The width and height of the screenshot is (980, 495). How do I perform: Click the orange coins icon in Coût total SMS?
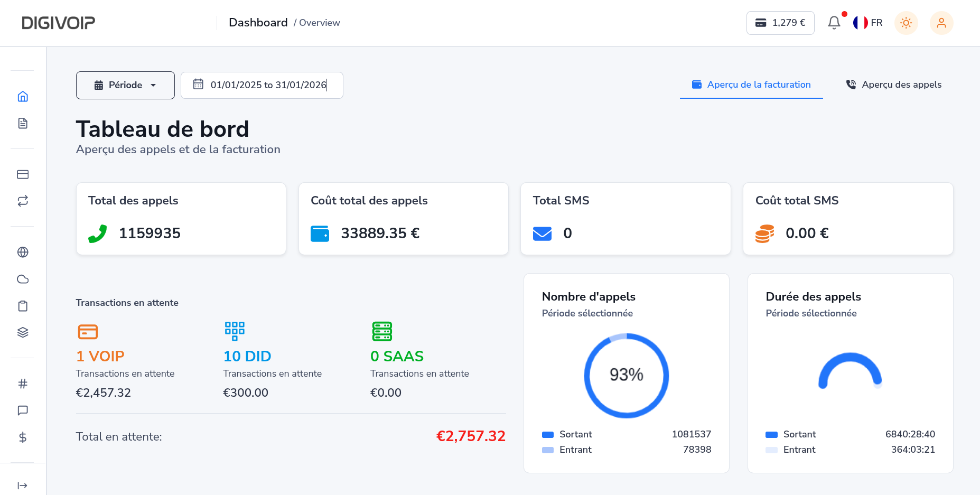[764, 234]
